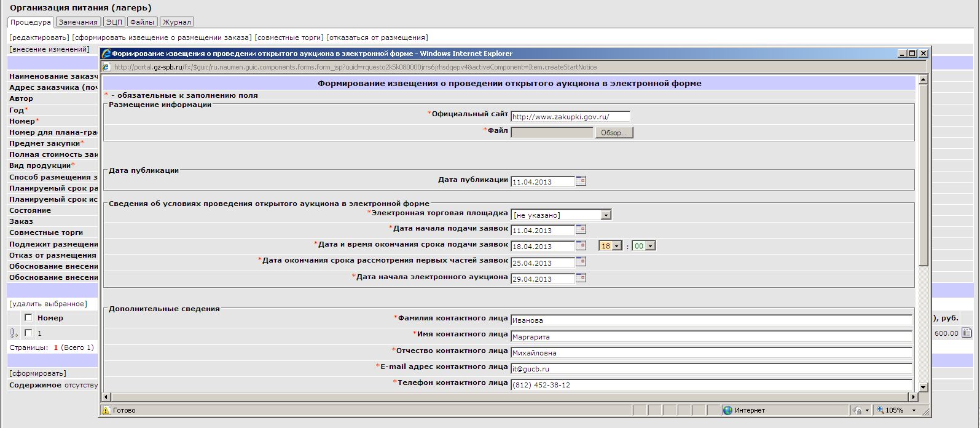This screenshot has width=980, height=428.
Task: Click the Дата публикации date field
Action: 543,181
